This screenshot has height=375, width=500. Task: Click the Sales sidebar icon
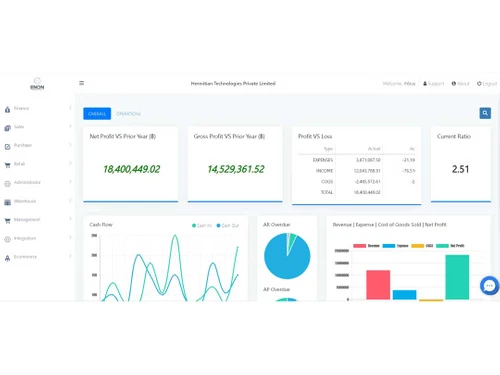point(7,128)
